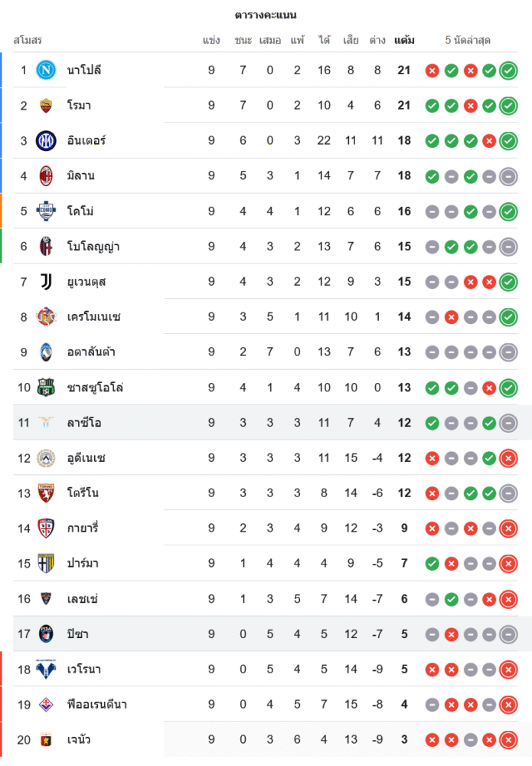The width and height of the screenshot is (532, 766).
Task: Click the Juventus logo
Action: [46, 282]
